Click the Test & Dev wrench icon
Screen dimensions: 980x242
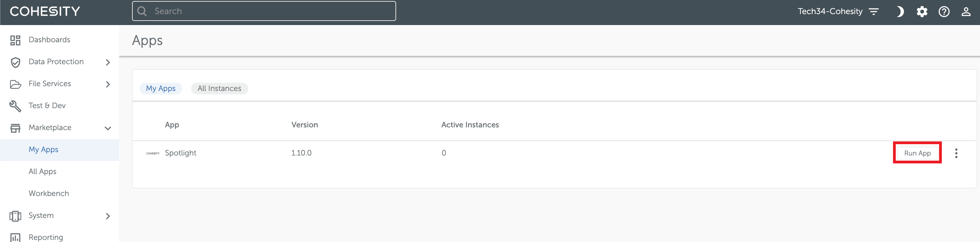15,106
